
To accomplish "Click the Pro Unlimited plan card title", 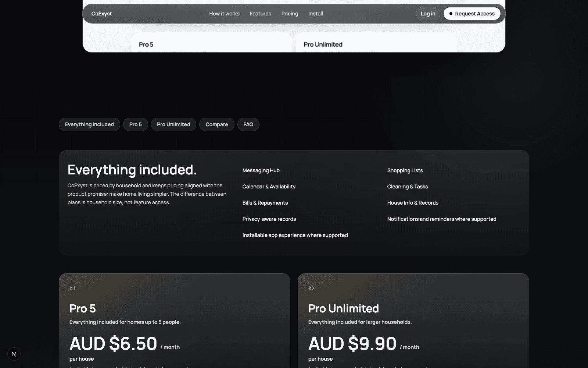I will point(343,308).
